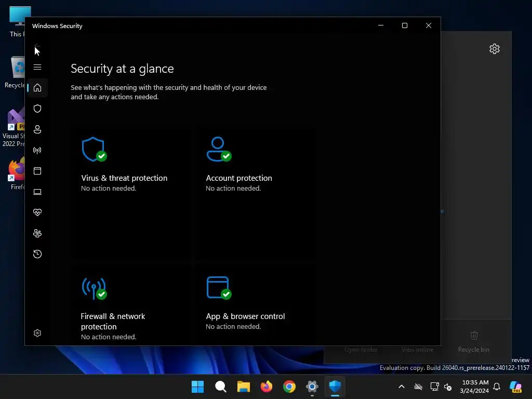Open Device security laptop icon in sidebar
Screen dimensions: 532x399
(x=37, y=192)
